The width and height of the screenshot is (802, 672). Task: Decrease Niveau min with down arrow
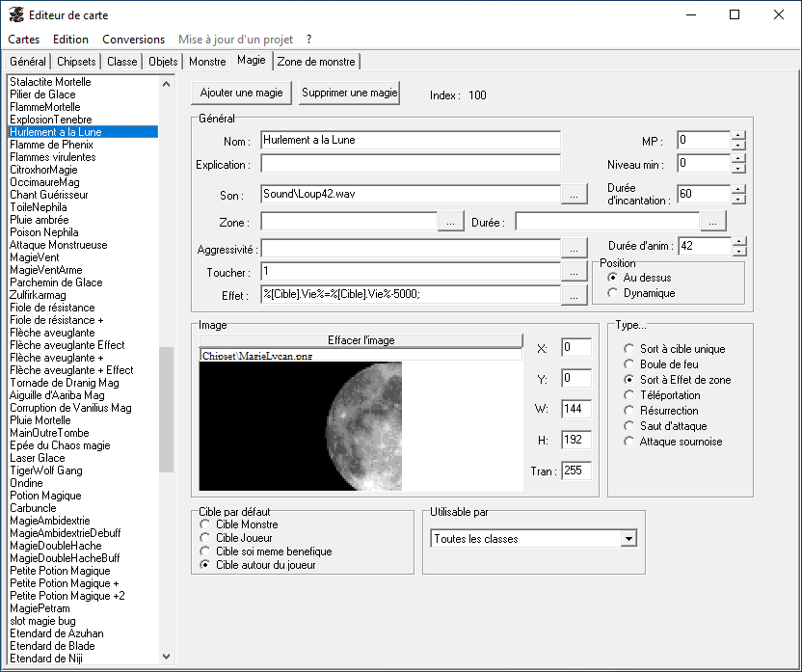coord(738,169)
